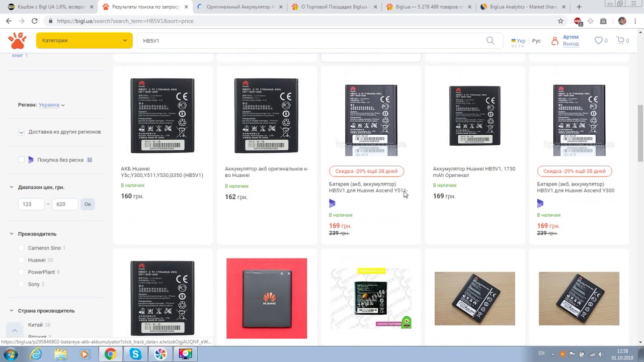Bookmark this page with the star icon

[x=560, y=21]
